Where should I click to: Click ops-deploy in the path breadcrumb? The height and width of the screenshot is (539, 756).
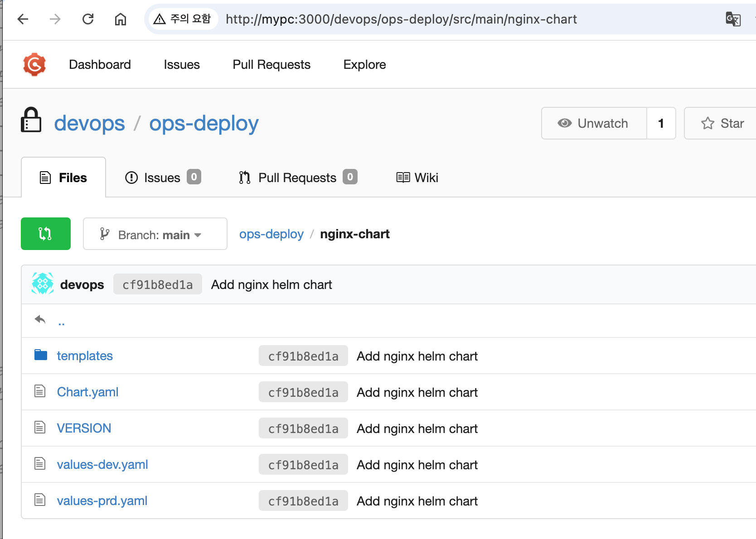click(x=271, y=234)
